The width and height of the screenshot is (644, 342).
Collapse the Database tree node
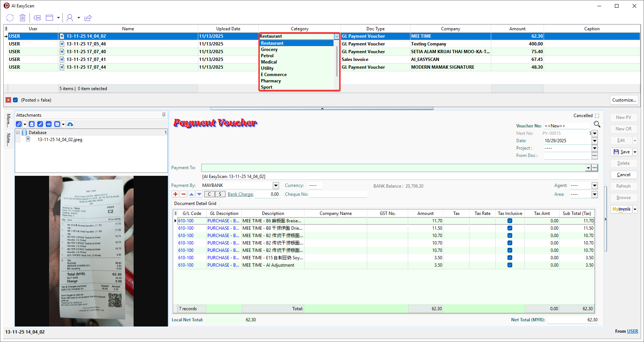coord(18,133)
